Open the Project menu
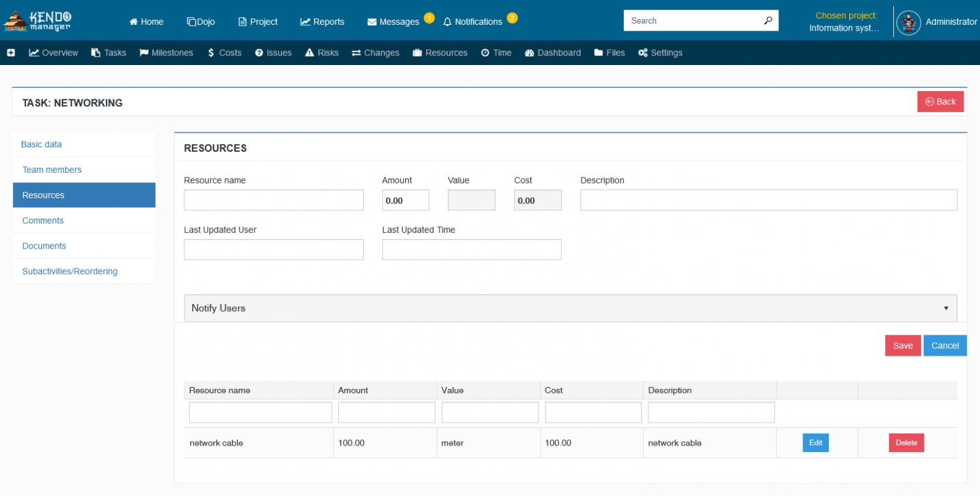The image size is (980, 496). 258,22
